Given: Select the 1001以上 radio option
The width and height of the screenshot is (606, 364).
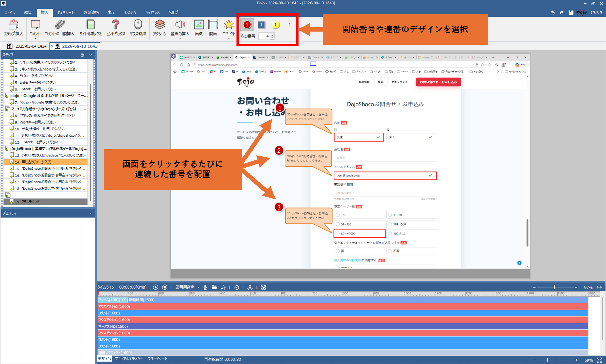Looking at the screenshot, I should point(390,234).
